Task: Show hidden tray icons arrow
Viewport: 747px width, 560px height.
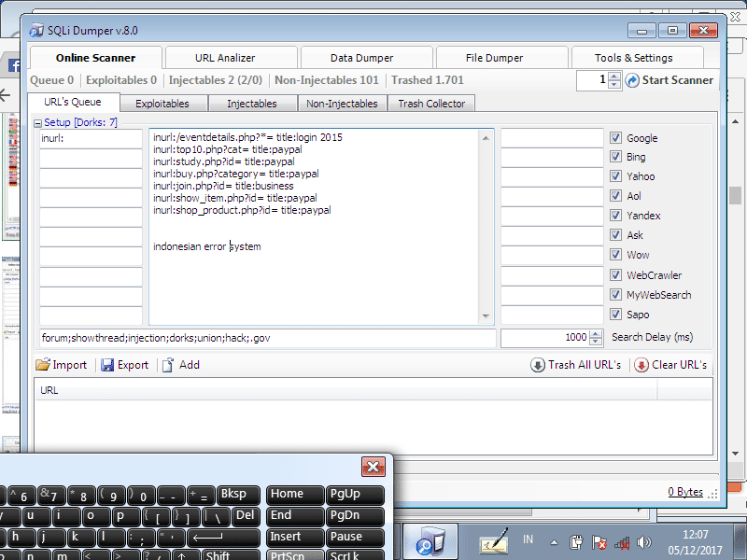Action: pyautogui.click(x=554, y=542)
